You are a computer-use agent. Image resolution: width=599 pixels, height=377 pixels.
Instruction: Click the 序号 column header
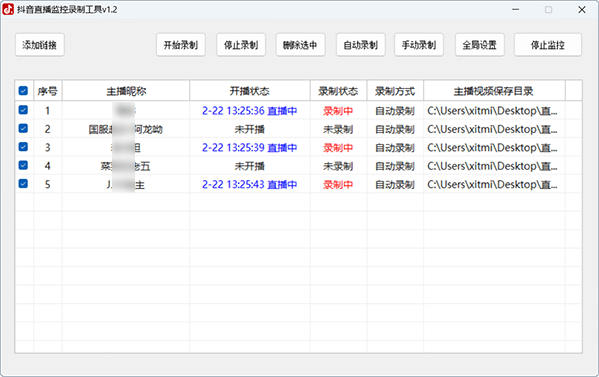coord(48,91)
